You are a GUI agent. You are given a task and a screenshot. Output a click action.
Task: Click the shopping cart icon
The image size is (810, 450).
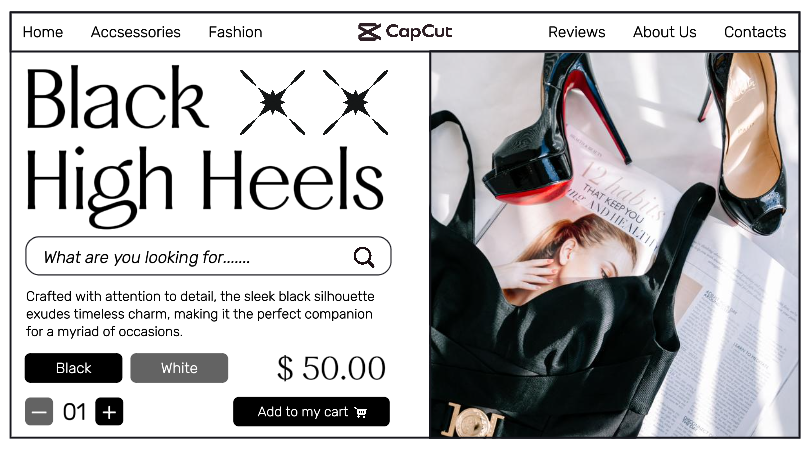click(361, 412)
